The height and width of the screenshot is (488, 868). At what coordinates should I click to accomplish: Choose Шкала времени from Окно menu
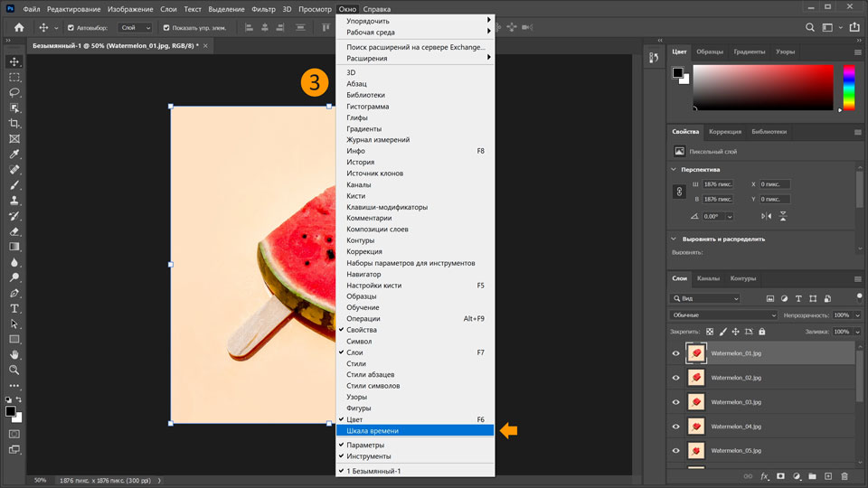[415, 430]
